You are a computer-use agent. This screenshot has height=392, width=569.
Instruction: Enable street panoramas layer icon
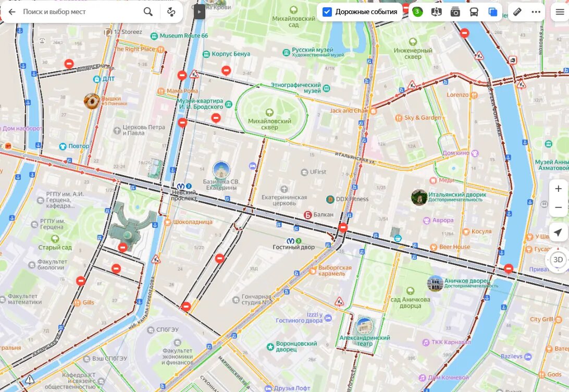pos(436,12)
